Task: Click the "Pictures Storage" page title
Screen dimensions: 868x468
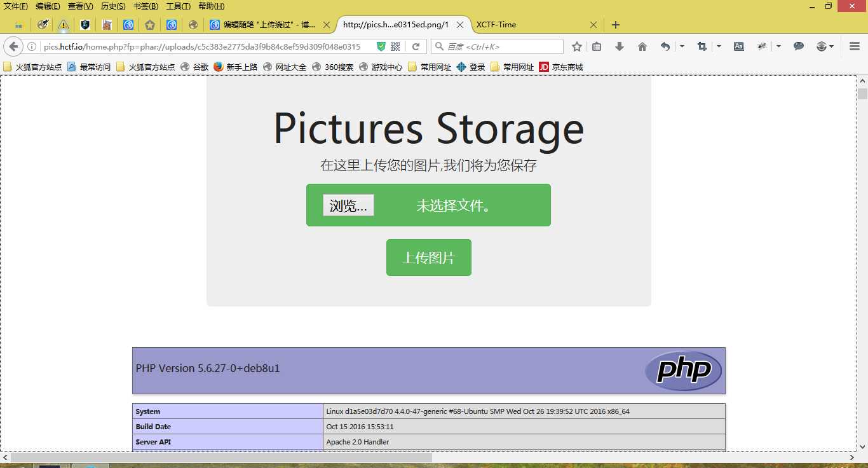Action: click(429, 128)
